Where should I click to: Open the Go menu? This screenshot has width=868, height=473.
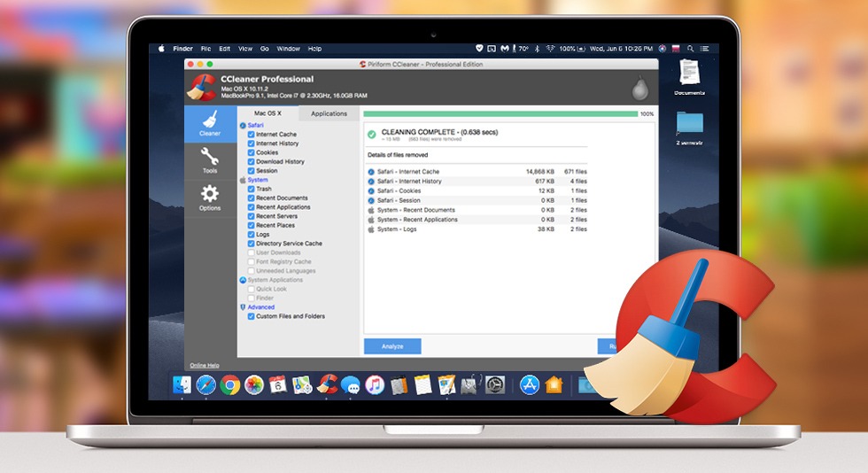tap(265, 49)
